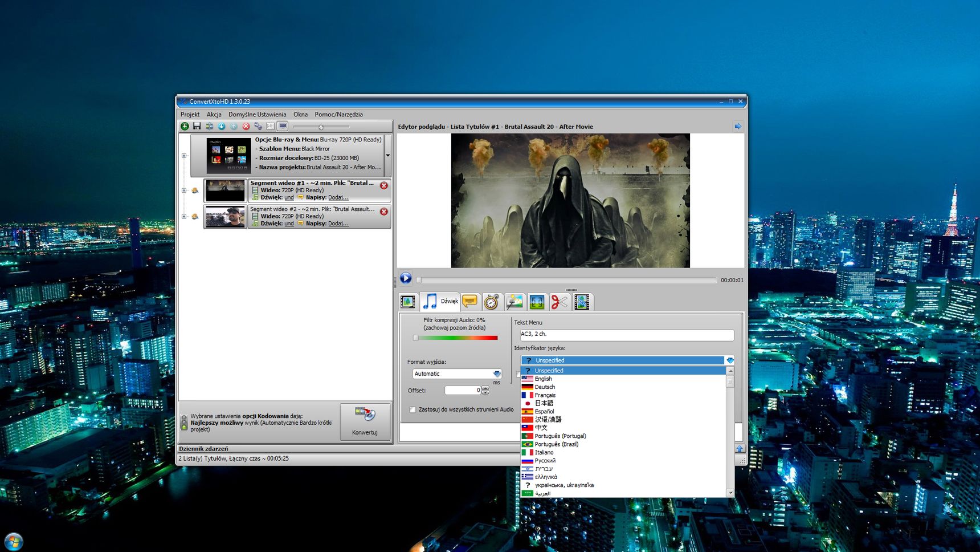This screenshot has width=980, height=552.
Task: Click film reel icon beside Segment #1
Action: click(195, 190)
